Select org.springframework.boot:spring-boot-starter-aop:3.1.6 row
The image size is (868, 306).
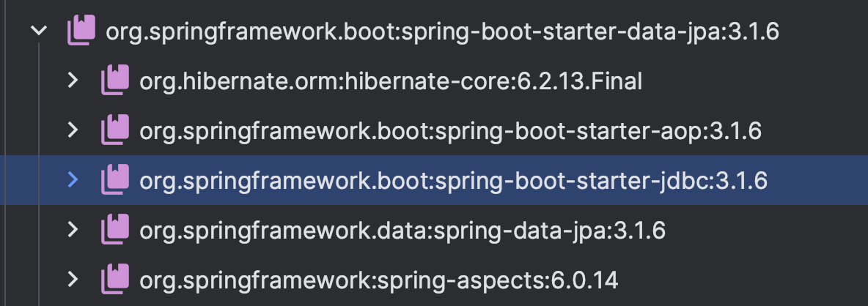click(434, 130)
